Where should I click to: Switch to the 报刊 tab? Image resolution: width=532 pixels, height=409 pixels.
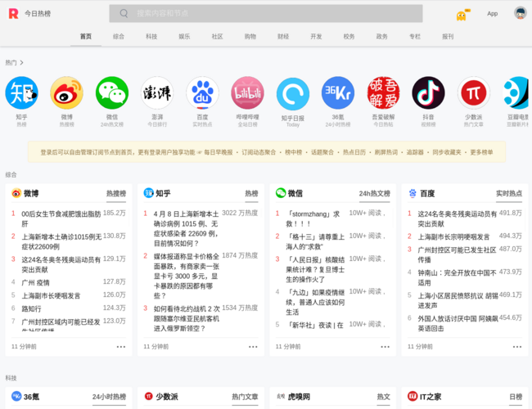448,36
